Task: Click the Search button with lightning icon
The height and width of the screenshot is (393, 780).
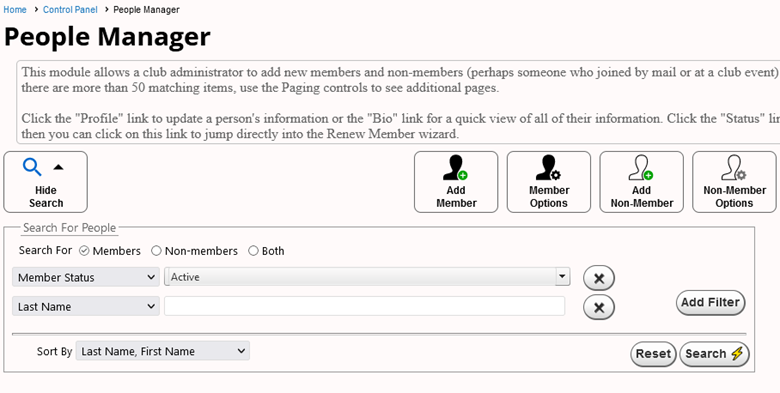Action: pos(714,354)
